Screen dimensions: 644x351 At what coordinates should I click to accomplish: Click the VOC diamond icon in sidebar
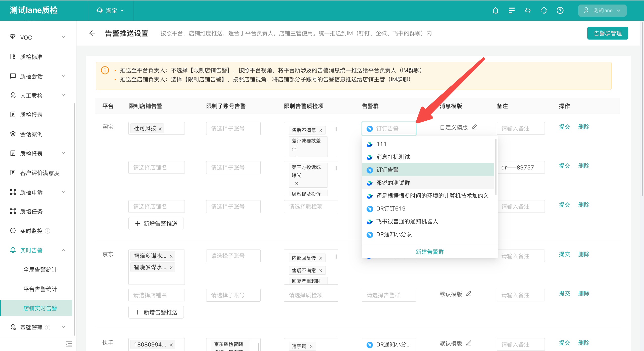tap(13, 37)
